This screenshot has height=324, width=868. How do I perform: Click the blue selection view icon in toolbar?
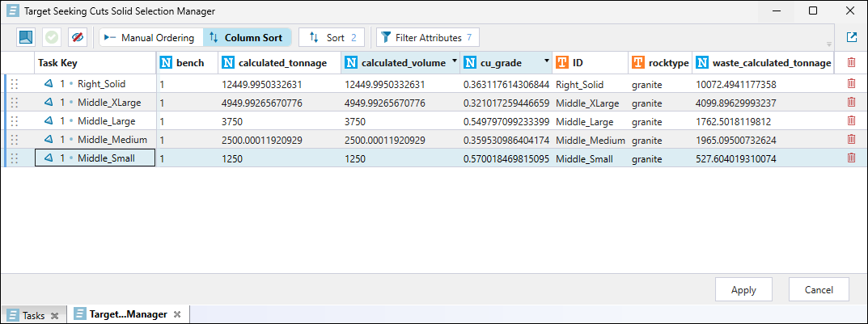click(x=28, y=37)
